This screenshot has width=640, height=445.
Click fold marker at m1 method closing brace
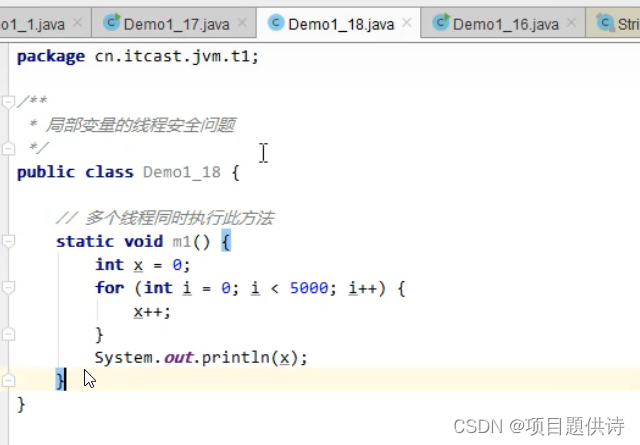click(8, 380)
